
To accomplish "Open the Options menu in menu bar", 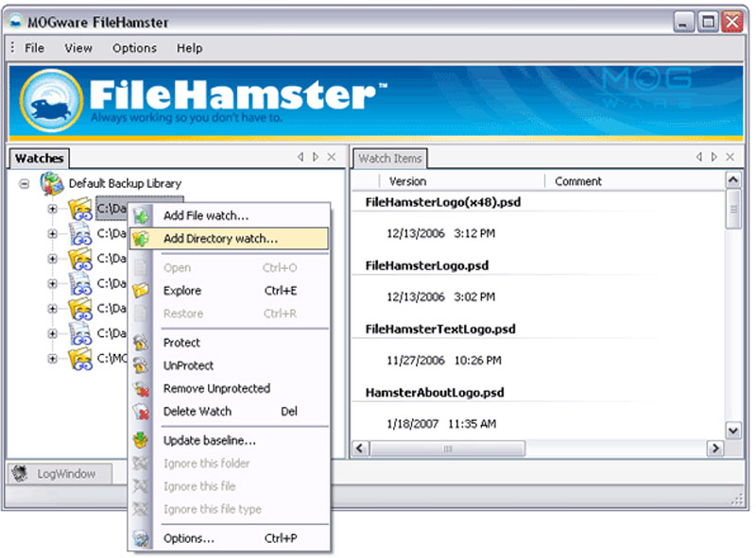I will (x=134, y=48).
